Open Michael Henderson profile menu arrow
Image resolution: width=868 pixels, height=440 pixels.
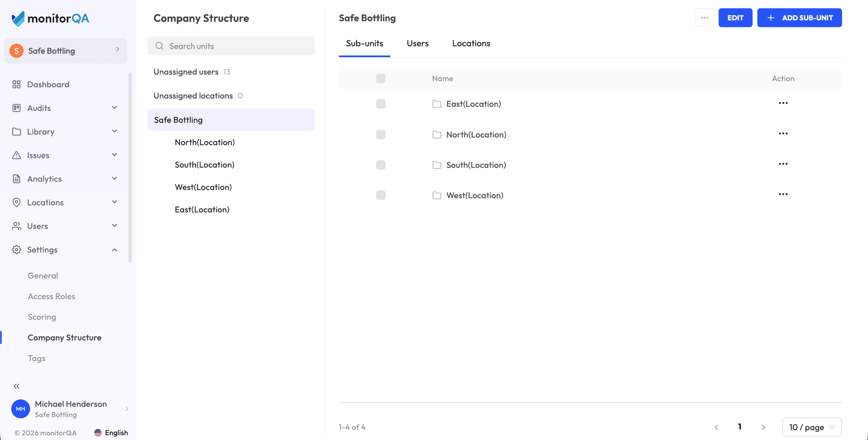pos(127,409)
